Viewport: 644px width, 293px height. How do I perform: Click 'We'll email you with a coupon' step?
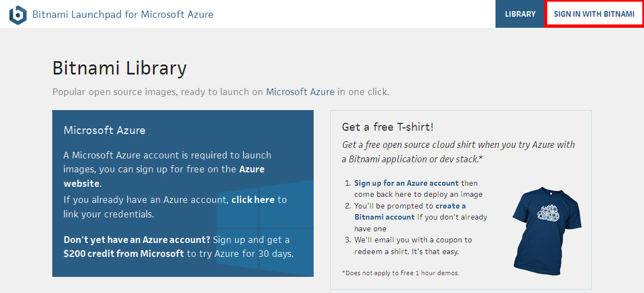click(413, 245)
